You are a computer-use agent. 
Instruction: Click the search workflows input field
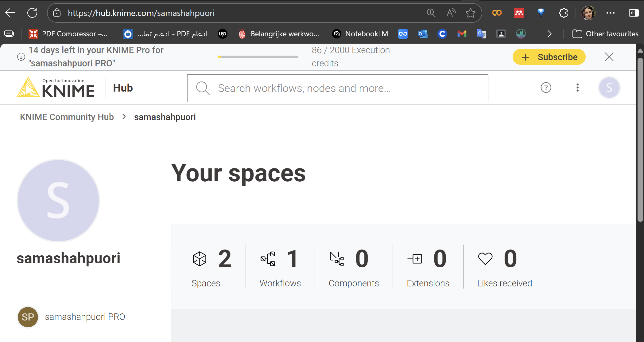338,88
